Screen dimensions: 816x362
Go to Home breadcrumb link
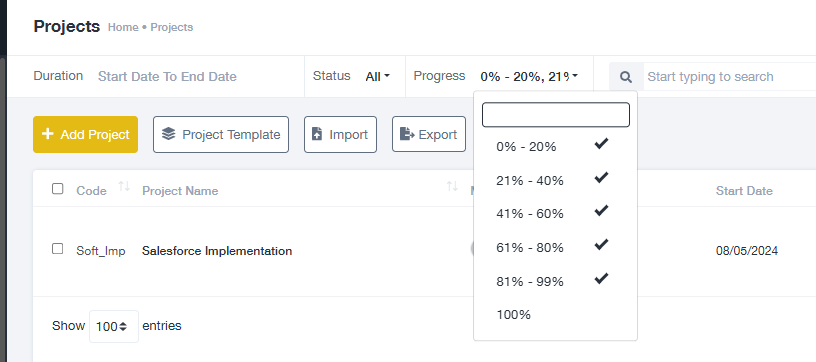tap(123, 28)
